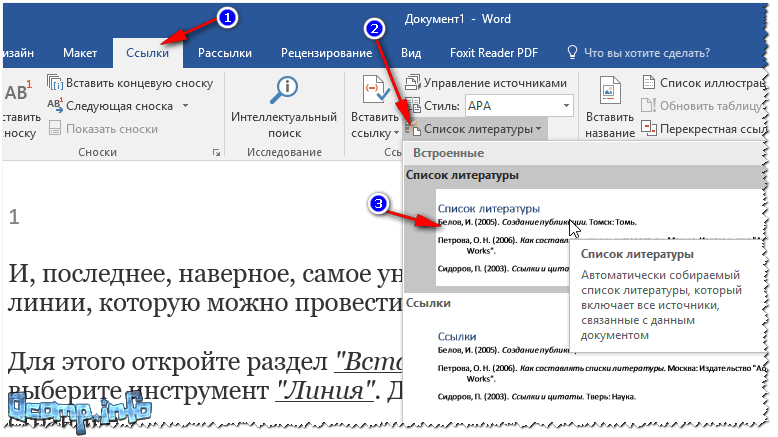Screen dimensions: 778x437
Task: Click the lightbulb Tell Me icon
Action: 572,53
